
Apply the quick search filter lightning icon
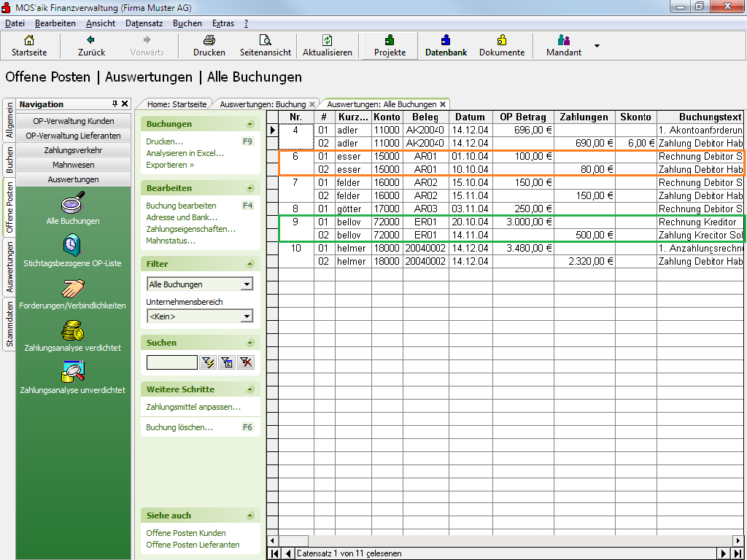207,362
